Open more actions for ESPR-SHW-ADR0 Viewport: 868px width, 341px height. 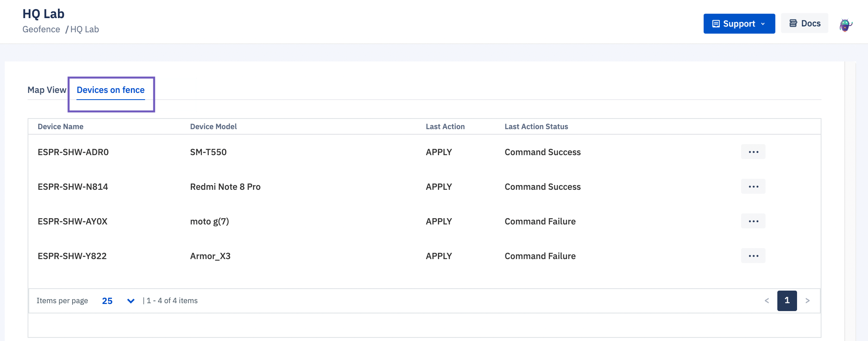pyautogui.click(x=753, y=152)
